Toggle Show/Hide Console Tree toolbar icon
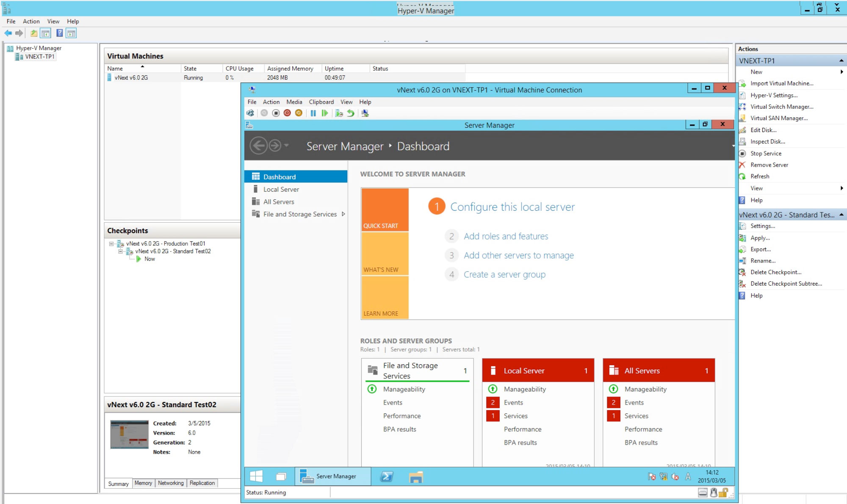This screenshot has width=847, height=504. coord(46,33)
